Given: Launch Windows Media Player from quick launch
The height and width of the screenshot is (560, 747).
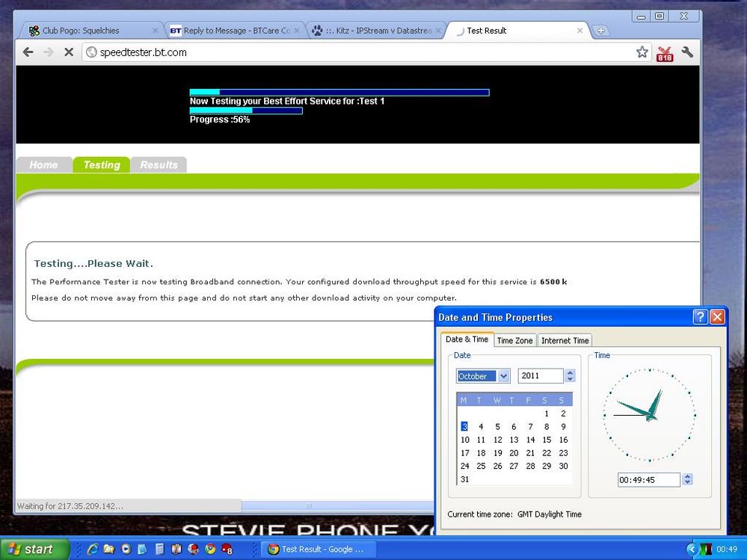Looking at the screenshot, I should click(x=126, y=549).
